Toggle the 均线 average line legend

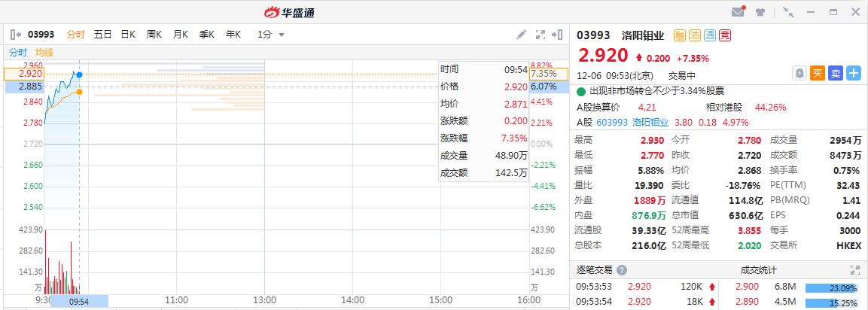44,52
